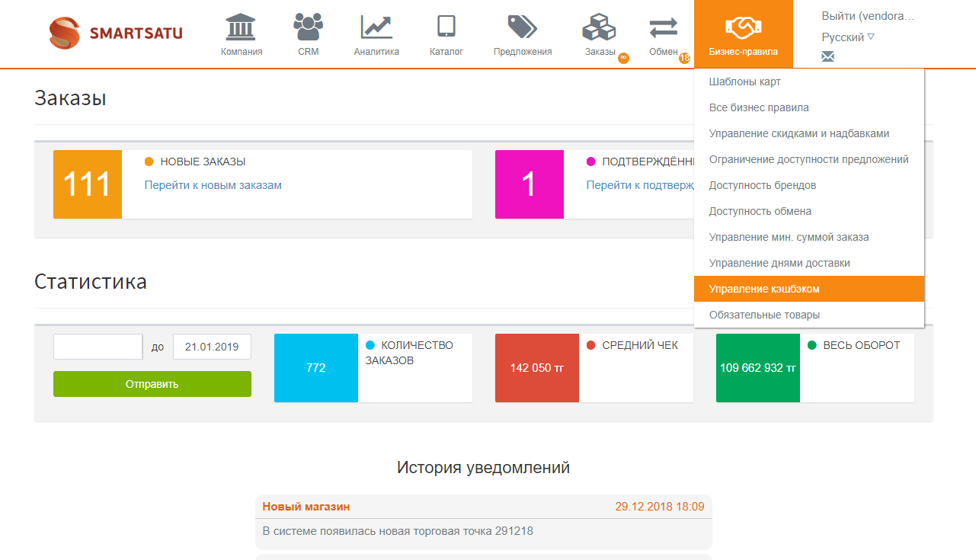This screenshot has height=560, width=976.
Task: Open the envelope messages icon
Action: [827, 56]
